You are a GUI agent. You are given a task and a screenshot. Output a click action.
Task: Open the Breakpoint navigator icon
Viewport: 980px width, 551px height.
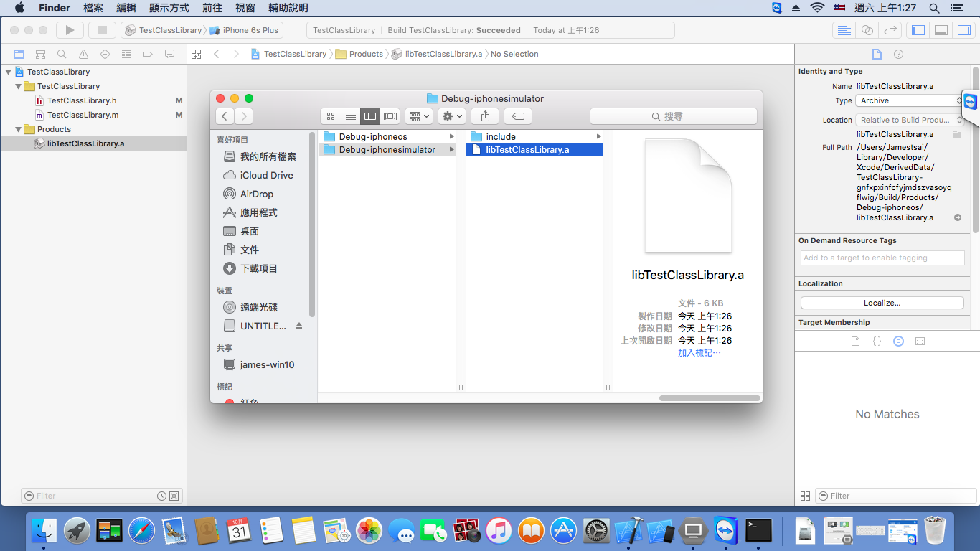(148, 54)
